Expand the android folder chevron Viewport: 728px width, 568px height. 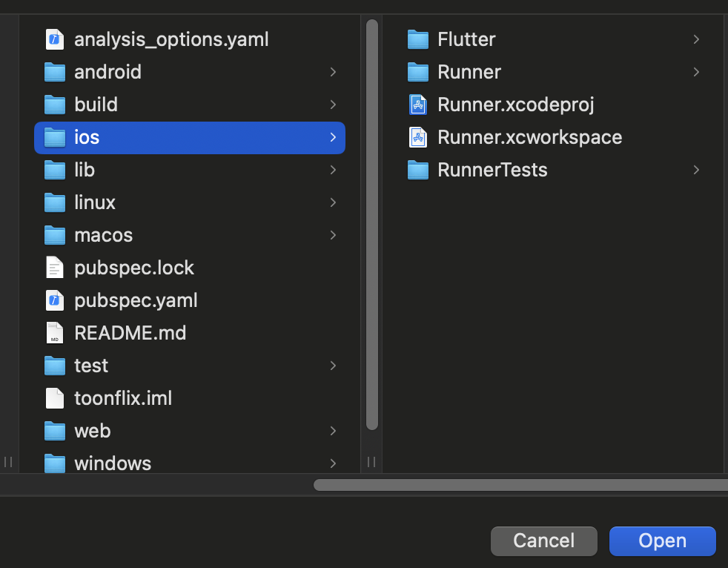333,72
